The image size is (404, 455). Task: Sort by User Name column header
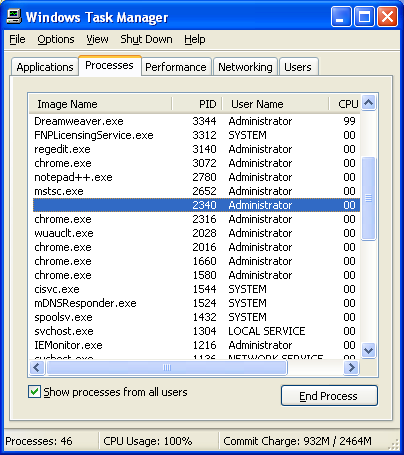[x=275, y=104]
